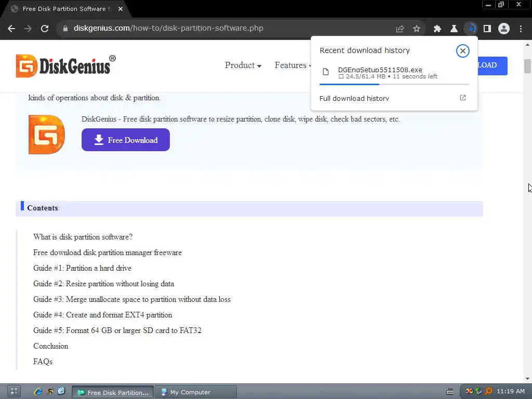Expand the Features menu
Screen dimensions: 532x399
click(x=292, y=65)
